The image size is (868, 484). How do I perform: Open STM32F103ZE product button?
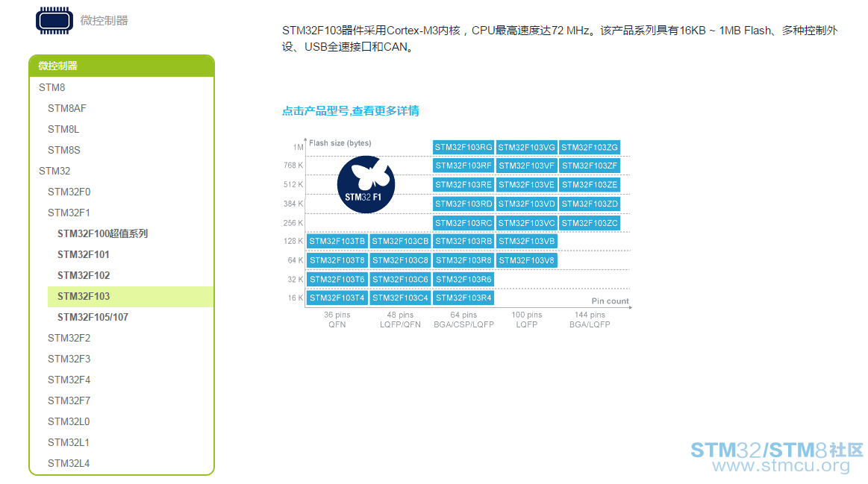(590, 185)
